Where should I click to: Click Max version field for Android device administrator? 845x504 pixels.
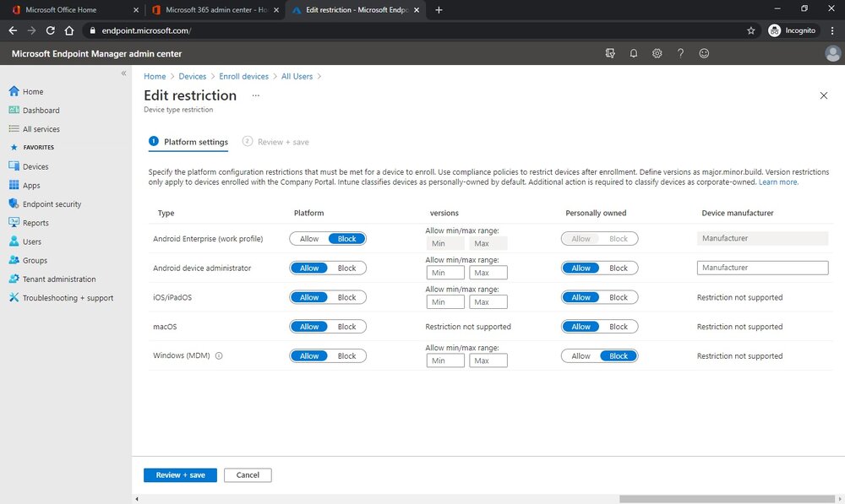pyautogui.click(x=488, y=273)
